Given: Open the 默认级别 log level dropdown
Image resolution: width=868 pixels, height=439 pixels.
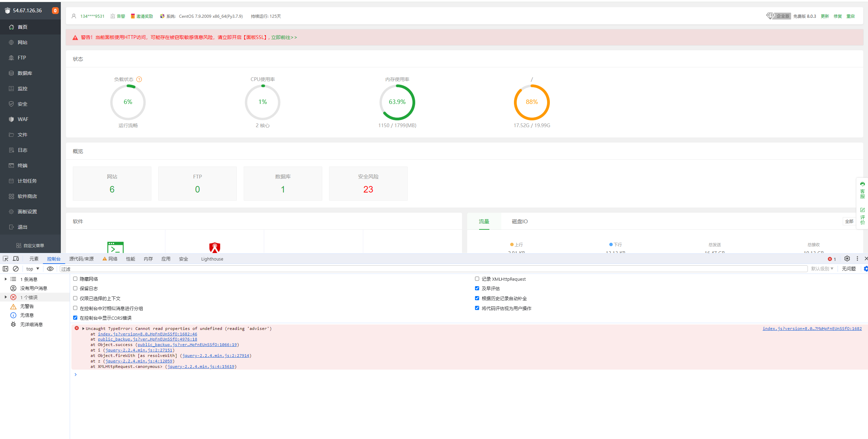Looking at the screenshot, I should (822, 269).
